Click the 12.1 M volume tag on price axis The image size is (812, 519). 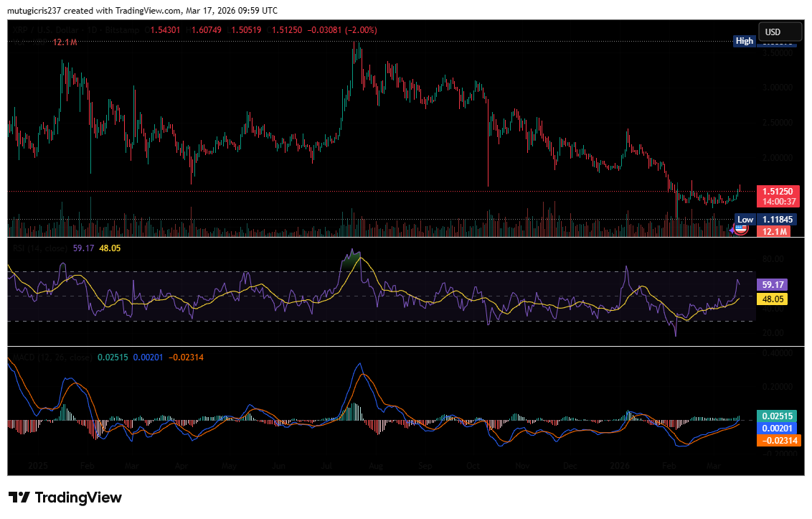click(774, 231)
